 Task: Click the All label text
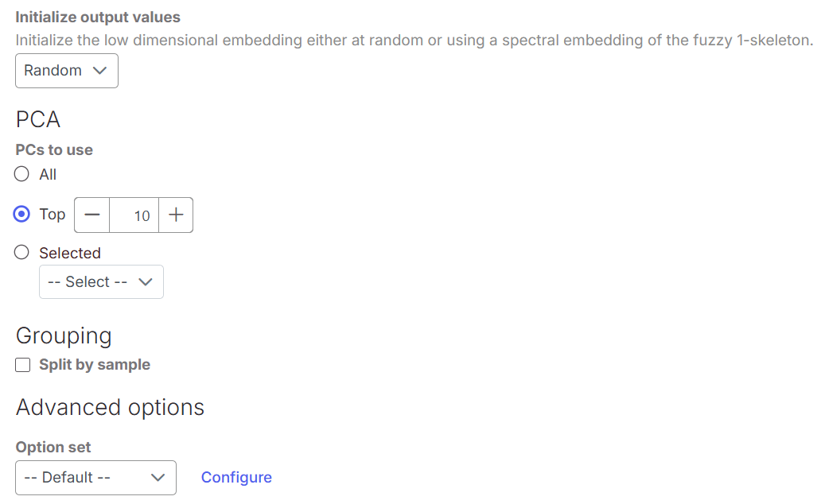click(x=48, y=175)
